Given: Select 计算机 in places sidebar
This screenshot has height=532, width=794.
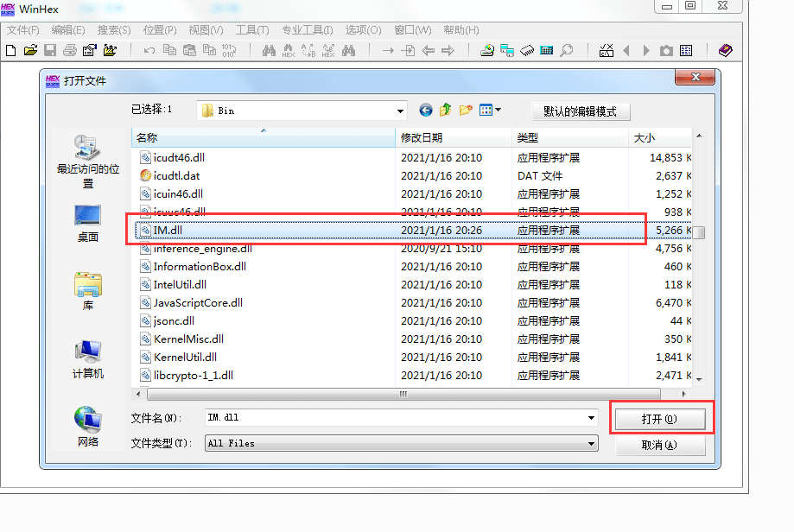Looking at the screenshot, I should (x=87, y=359).
